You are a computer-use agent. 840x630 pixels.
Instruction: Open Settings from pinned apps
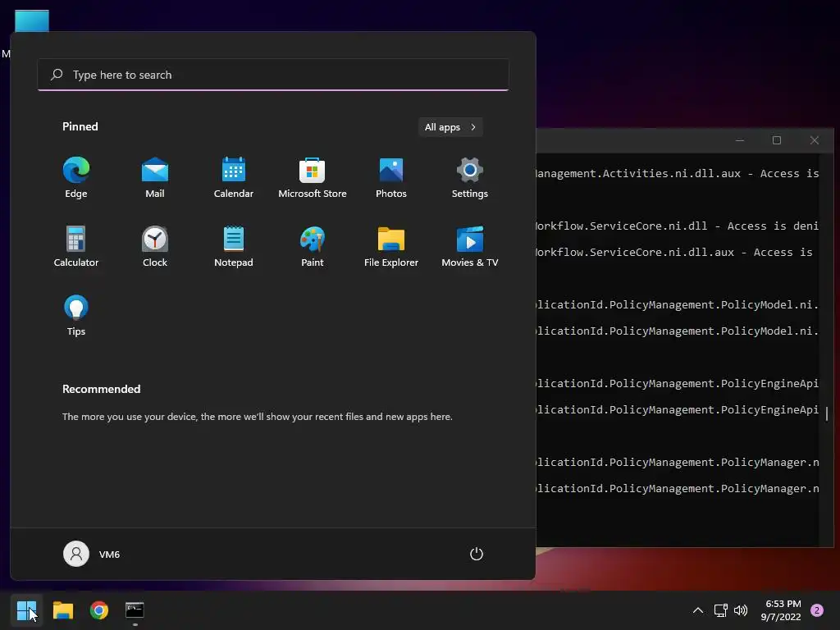pyautogui.click(x=470, y=178)
